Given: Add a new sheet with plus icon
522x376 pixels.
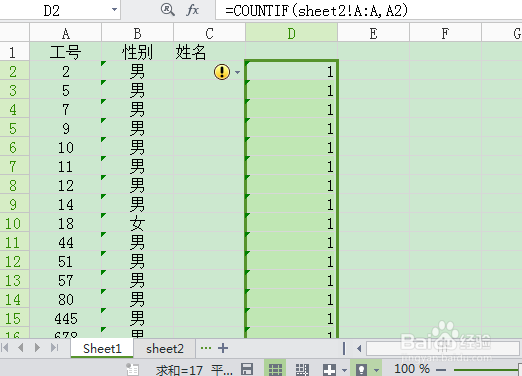Looking at the screenshot, I should click(223, 348).
